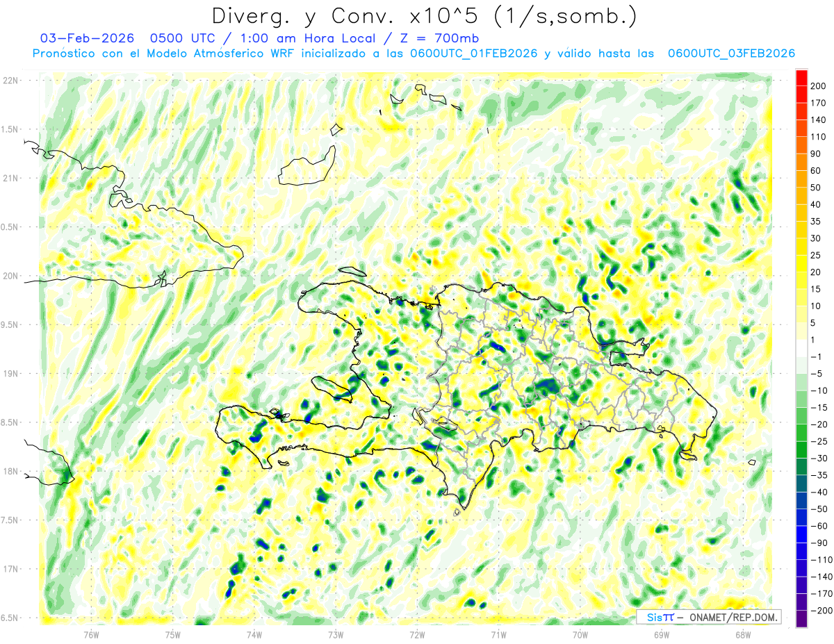Click the '60' value on the color scale
This screenshot has height=644, width=834.
pos(815,171)
